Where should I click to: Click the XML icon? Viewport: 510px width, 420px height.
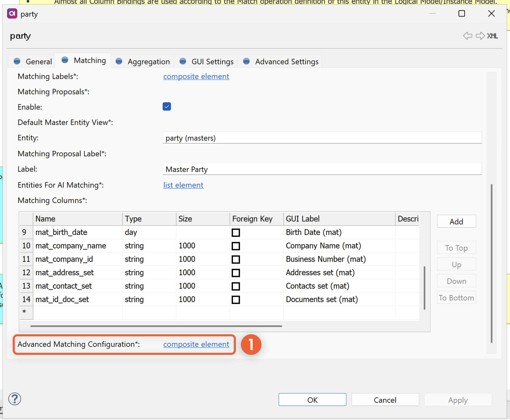point(493,36)
